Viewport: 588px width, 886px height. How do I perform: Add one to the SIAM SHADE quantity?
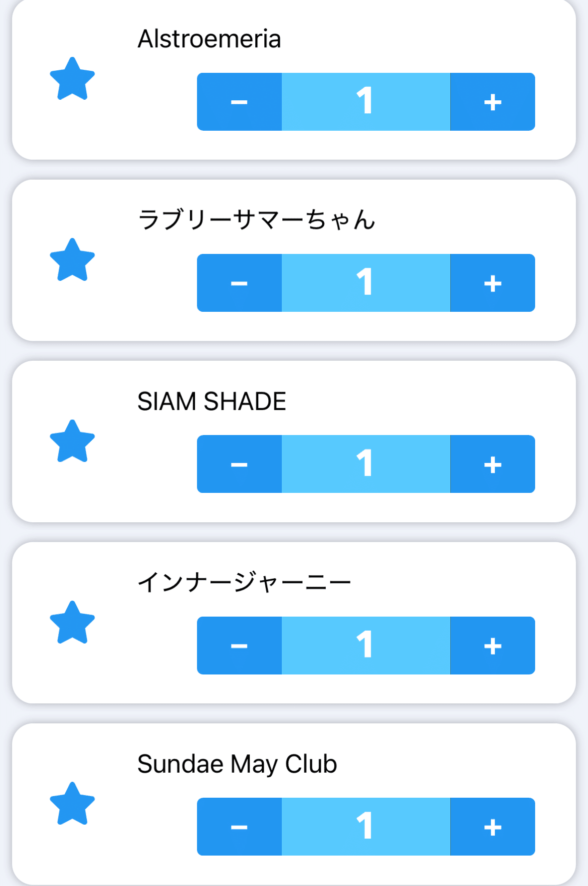pos(492,464)
